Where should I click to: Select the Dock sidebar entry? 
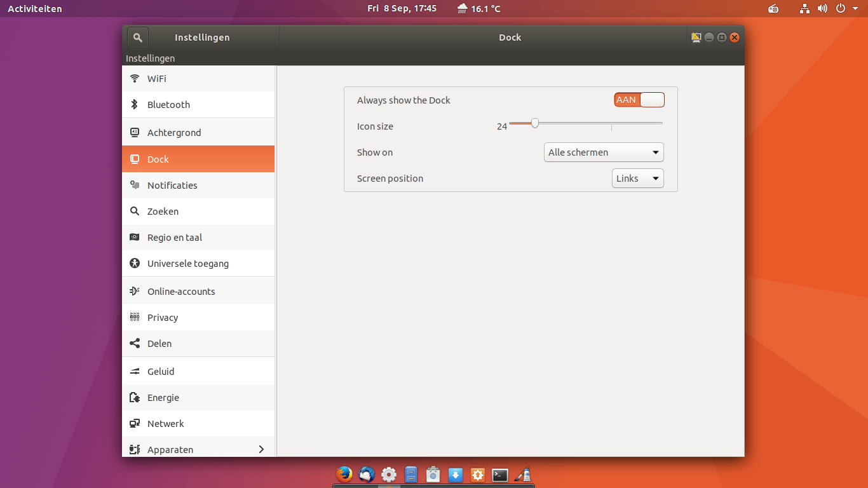[x=198, y=159]
